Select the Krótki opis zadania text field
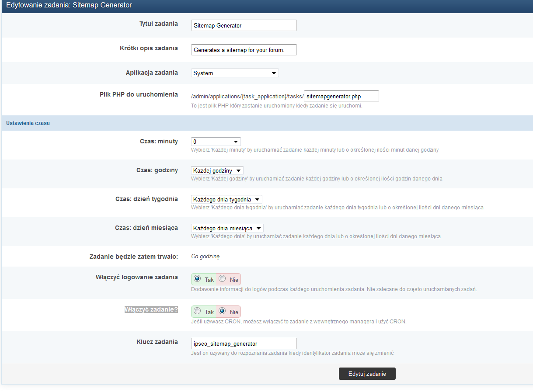This screenshot has width=533, height=392. [244, 50]
